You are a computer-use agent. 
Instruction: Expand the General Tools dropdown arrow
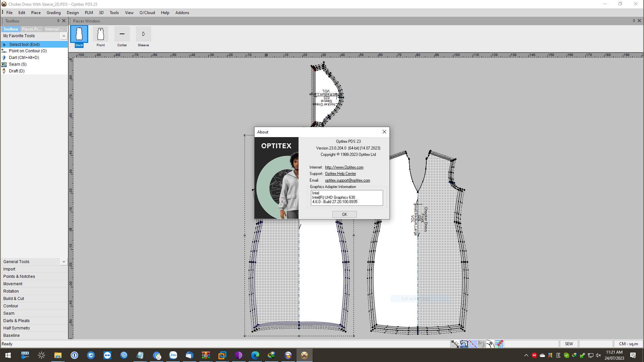coord(64,262)
